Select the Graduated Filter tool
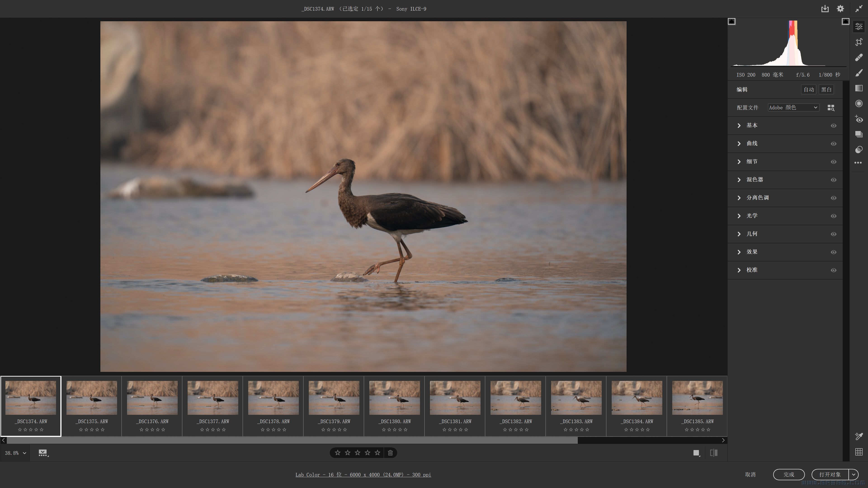This screenshot has height=488, width=868. pyautogui.click(x=859, y=88)
